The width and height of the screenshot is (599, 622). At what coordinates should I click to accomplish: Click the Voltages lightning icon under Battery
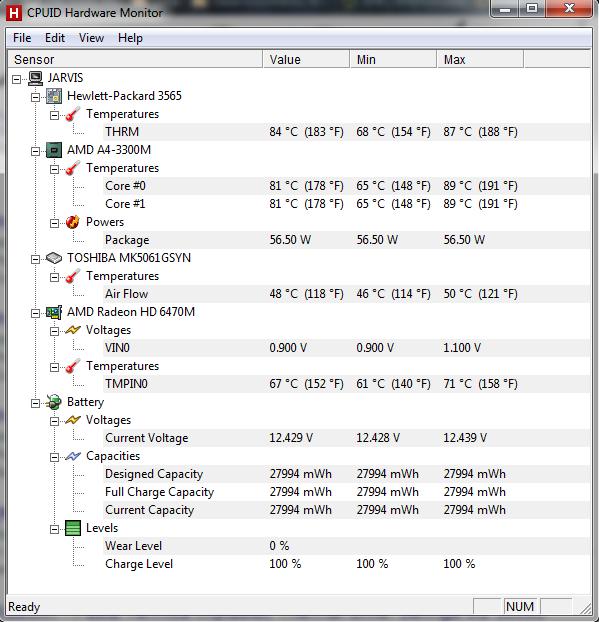[73, 420]
